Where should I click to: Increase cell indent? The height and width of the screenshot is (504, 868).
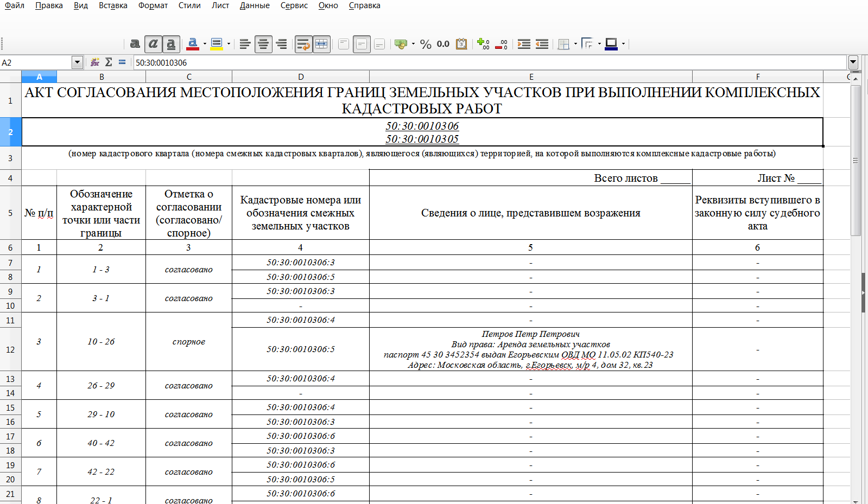click(524, 44)
